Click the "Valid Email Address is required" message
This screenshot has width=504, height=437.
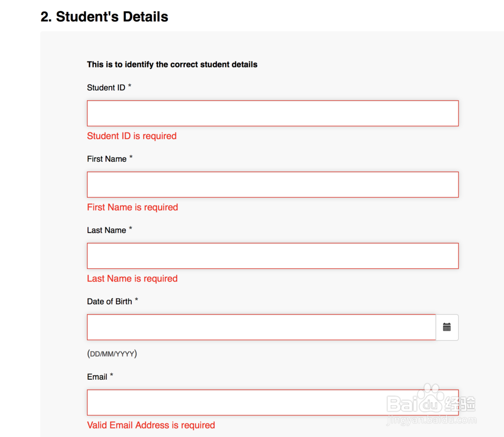click(x=151, y=425)
